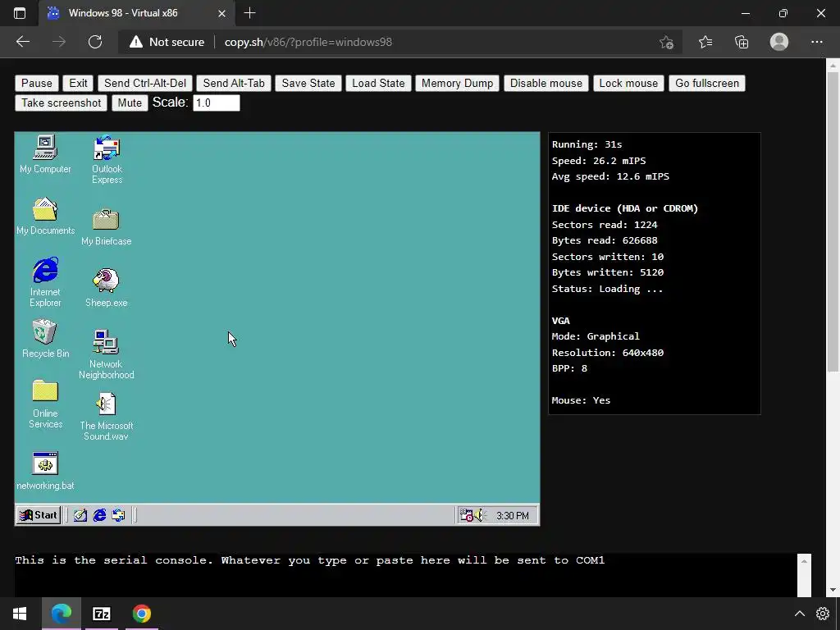This screenshot has height=630, width=840.
Task: Click the volume speaker tray icon
Action: (479, 515)
